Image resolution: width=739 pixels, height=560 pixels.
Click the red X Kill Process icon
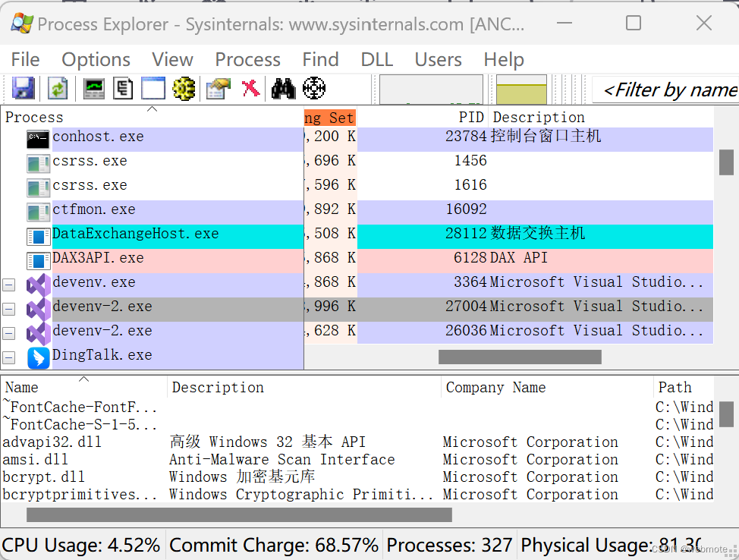click(x=250, y=88)
